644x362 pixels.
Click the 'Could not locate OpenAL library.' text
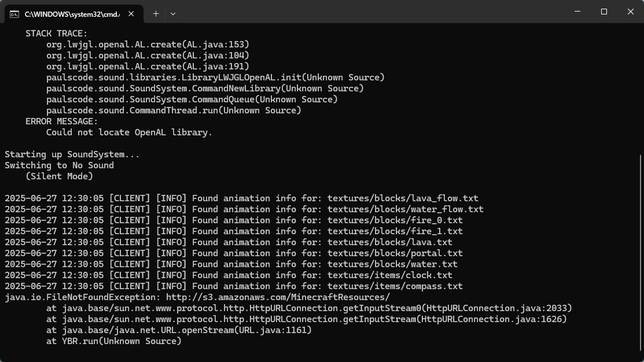click(129, 132)
